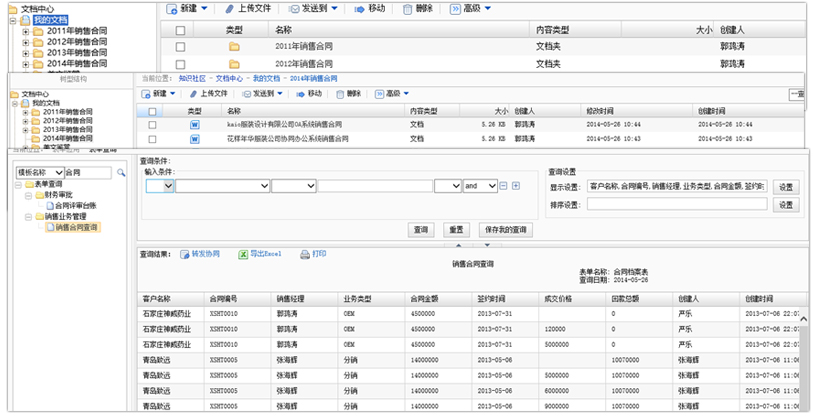The width and height of the screenshot is (813, 420).
Task: Open the widest empty query condition dropdown
Action: coord(223,186)
